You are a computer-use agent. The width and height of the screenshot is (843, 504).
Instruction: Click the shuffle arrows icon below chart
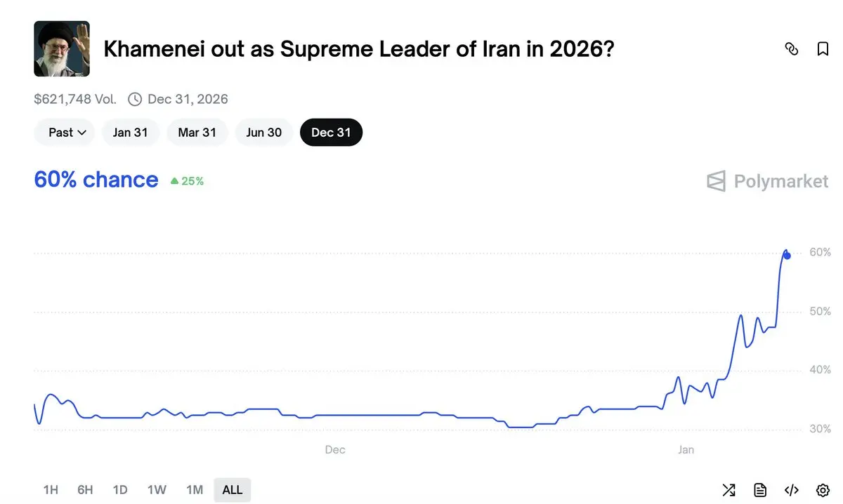click(x=728, y=490)
